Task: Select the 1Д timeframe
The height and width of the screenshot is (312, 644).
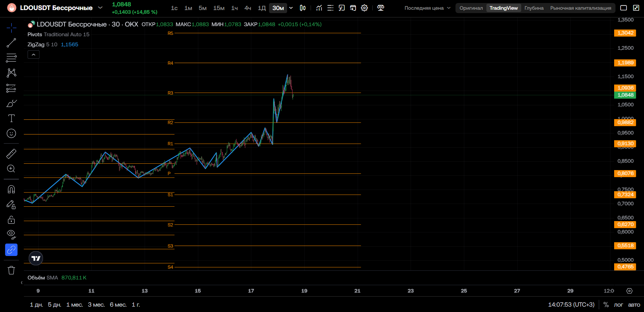Action: click(x=262, y=8)
